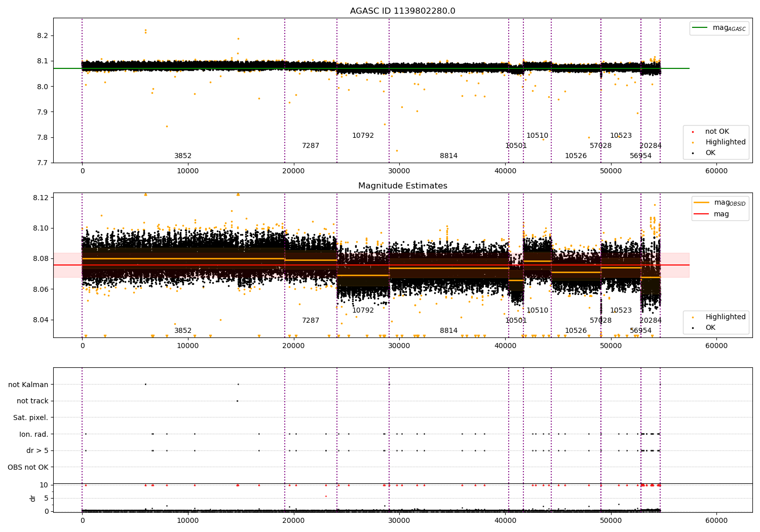Select "Highlighted" in the top plot legend
This screenshot has width=760, height=532.
click(726, 142)
